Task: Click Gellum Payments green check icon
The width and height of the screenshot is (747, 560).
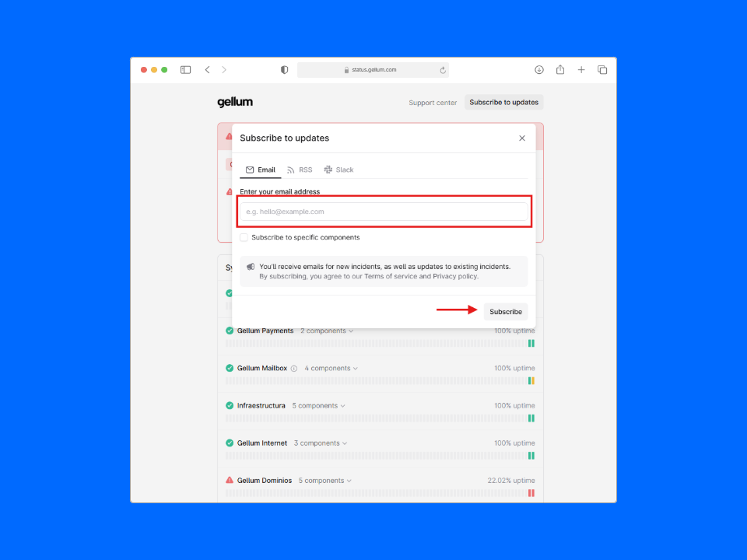Action: click(x=230, y=331)
